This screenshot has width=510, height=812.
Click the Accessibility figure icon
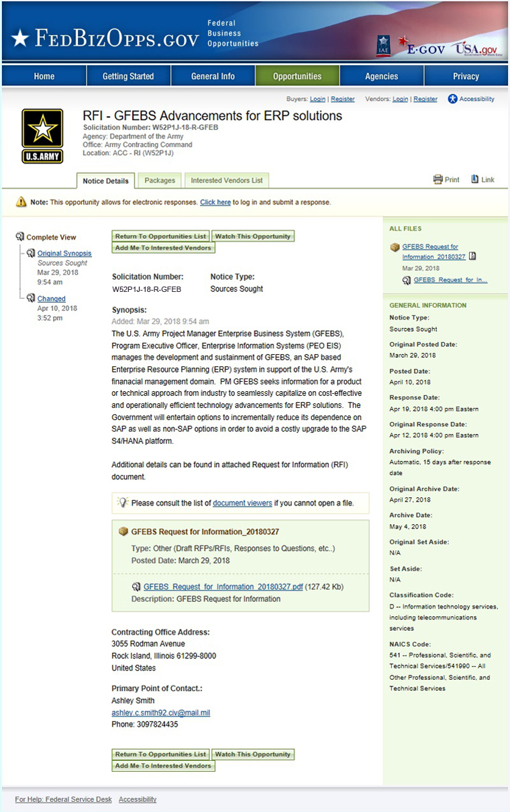pos(453,99)
